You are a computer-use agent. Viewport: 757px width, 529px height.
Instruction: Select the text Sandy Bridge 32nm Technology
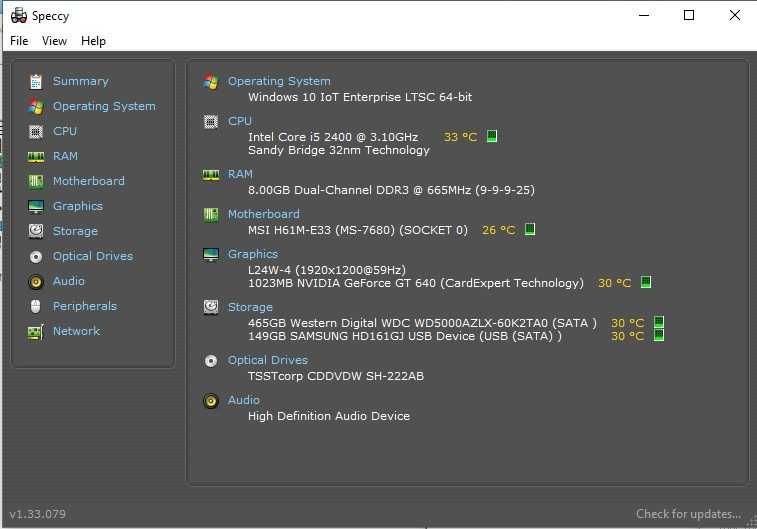(x=338, y=150)
